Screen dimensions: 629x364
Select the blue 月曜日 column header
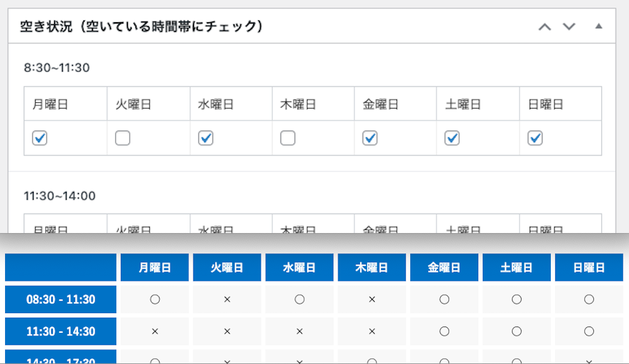point(155,267)
